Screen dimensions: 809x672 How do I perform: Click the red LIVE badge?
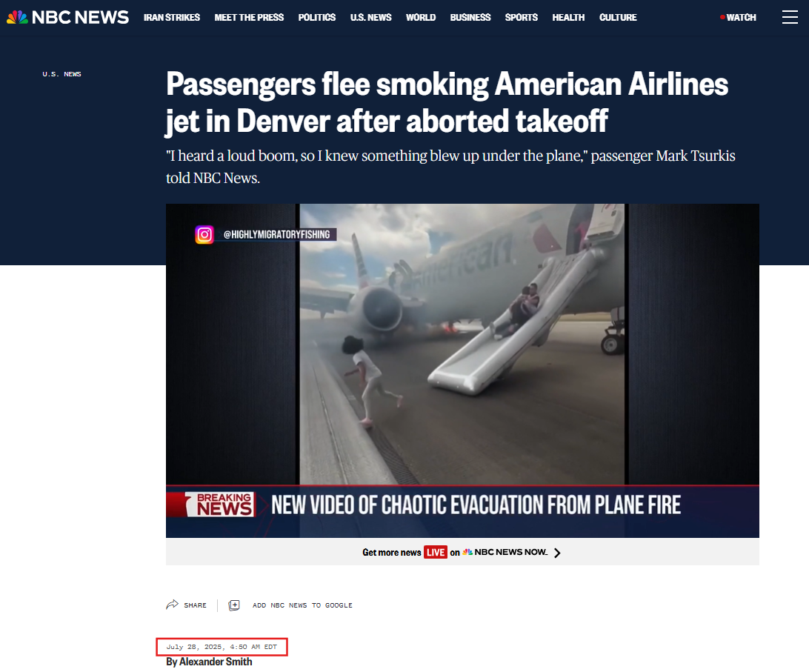pos(436,552)
